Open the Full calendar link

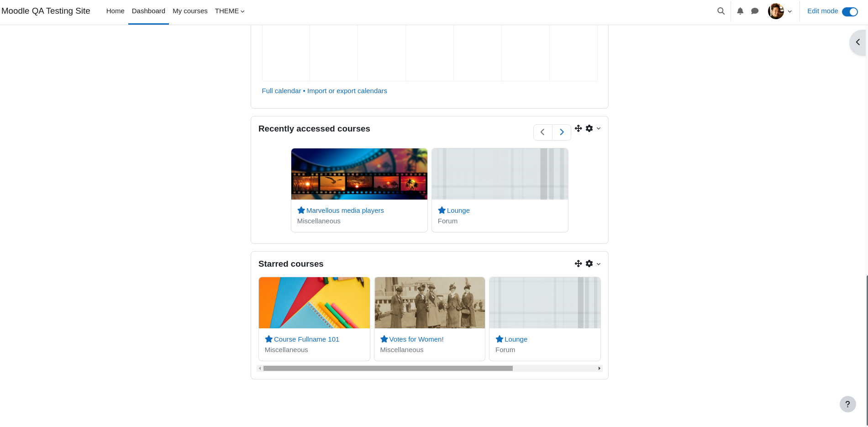[281, 91]
